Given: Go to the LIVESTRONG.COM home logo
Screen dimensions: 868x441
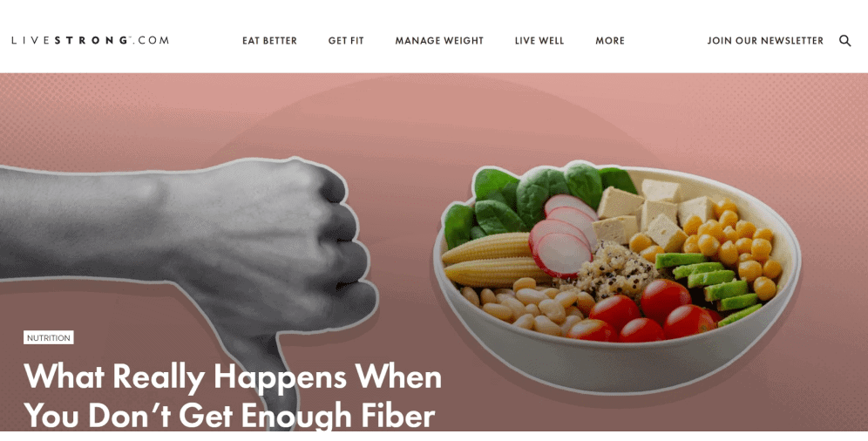Looking at the screenshot, I should [x=91, y=40].
